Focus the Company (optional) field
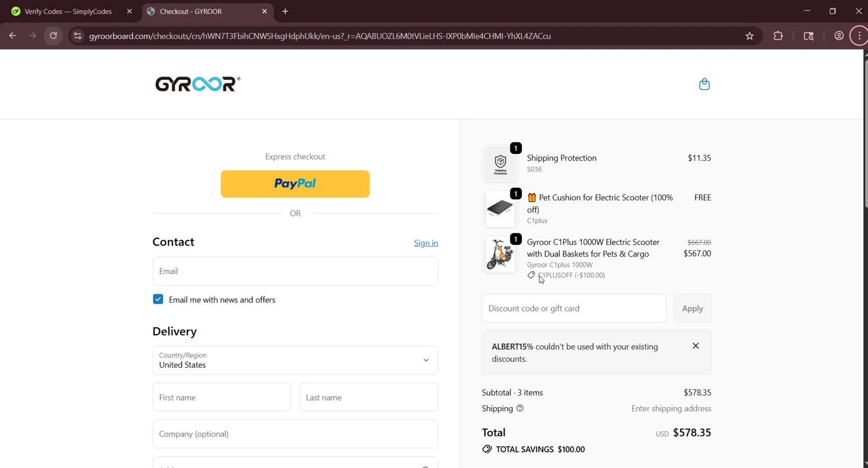The width and height of the screenshot is (868, 468). [x=295, y=434]
